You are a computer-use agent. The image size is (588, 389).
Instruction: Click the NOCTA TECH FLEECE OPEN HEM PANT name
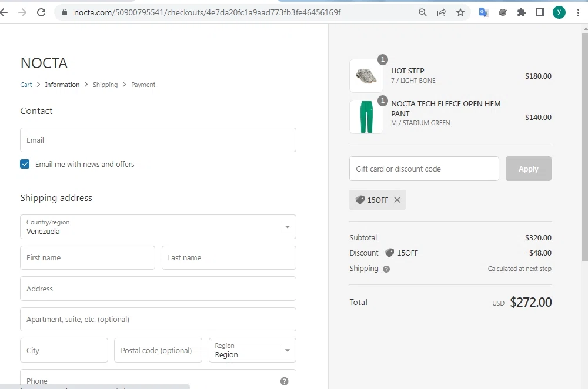pyautogui.click(x=446, y=109)
